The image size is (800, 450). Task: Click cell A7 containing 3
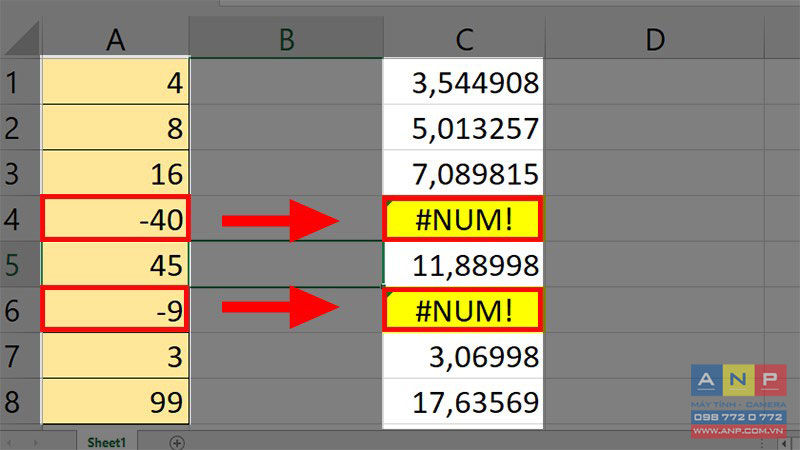[115, 356]
